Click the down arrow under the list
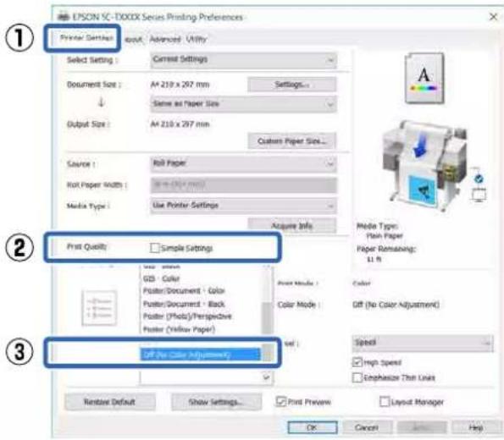The width and height of the screenshot is (504, 440). [266, 377]
